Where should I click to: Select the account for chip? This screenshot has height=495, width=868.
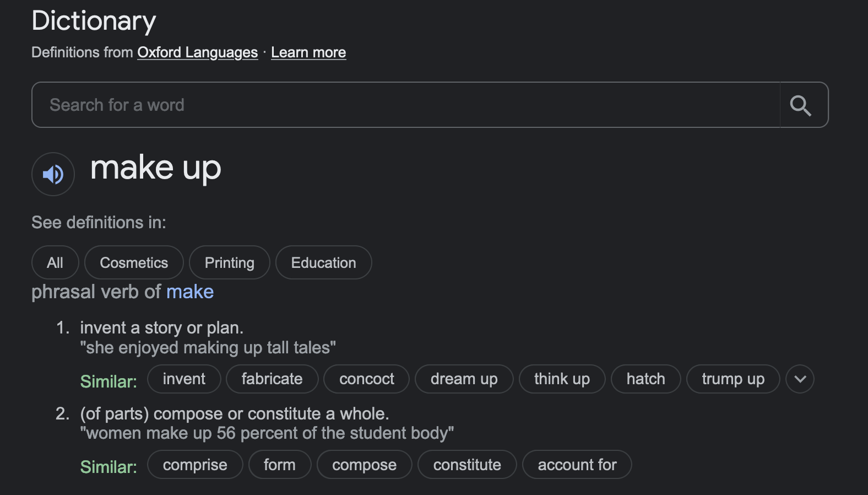coord(577,465)
